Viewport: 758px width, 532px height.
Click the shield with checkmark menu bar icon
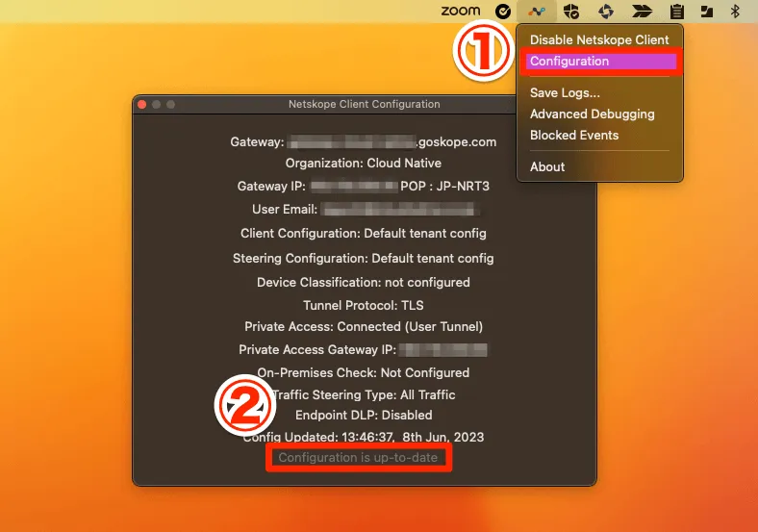571,12
